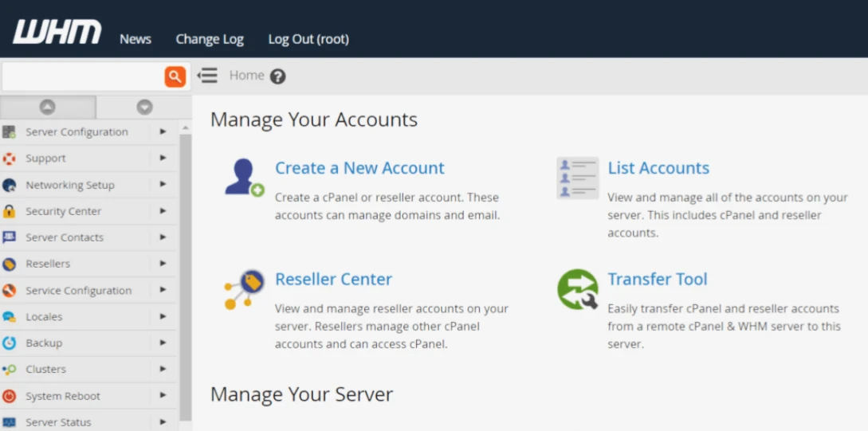The image size is (868, 431).
Task: Click the Server Contacts icon
Action: click(x=9, y=237)
